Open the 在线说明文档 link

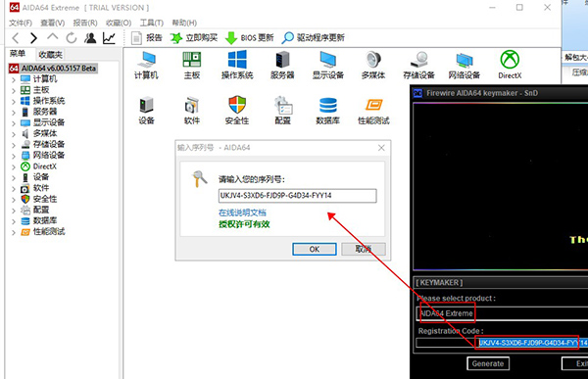(242, 213)
